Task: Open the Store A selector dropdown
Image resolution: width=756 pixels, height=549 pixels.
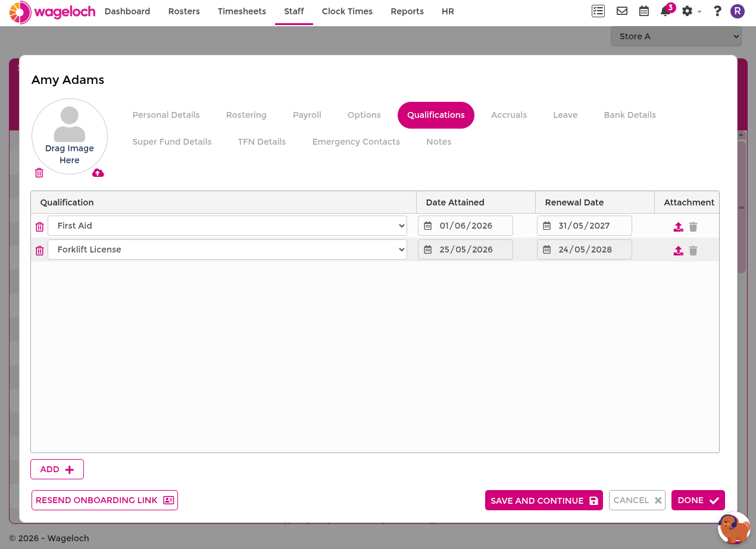Action: tap(676, 36)
